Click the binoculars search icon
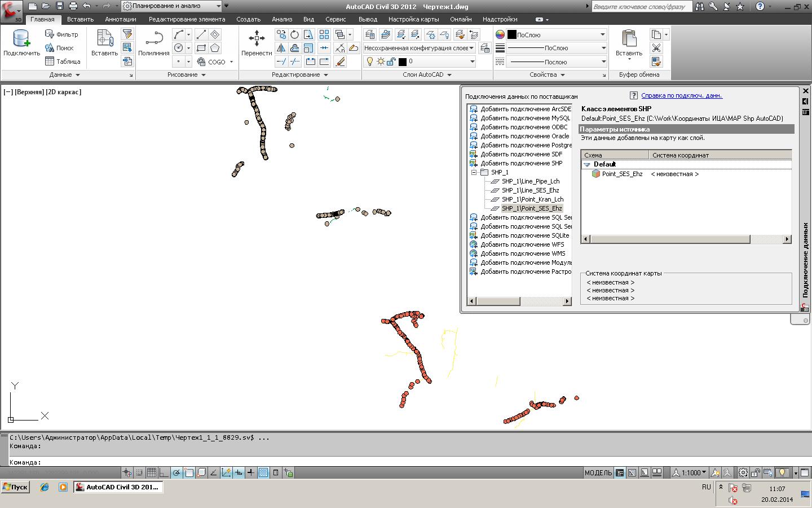The image size is (812, 508). coord(700,6)
